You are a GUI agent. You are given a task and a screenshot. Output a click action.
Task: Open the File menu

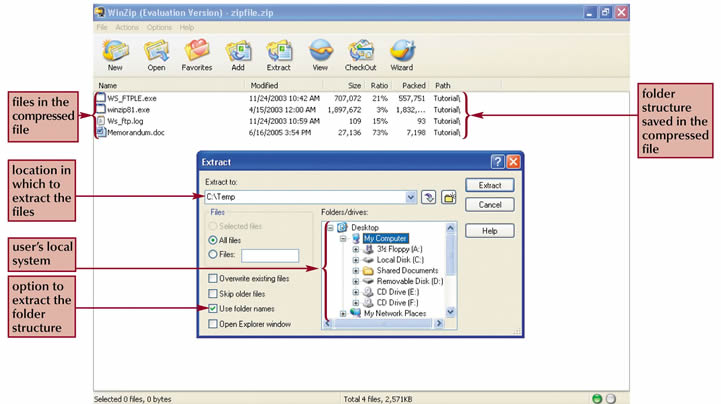pos(102,28)
